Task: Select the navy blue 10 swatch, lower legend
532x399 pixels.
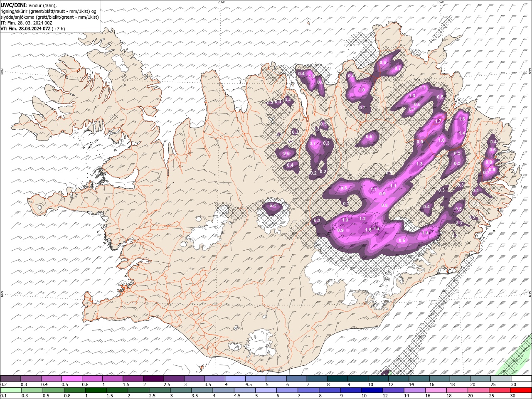Action: (372, 390)
